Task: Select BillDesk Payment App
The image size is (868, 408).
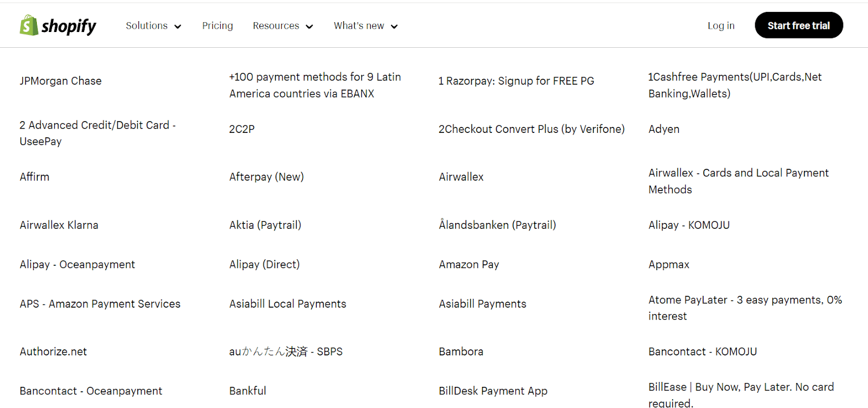Action: [493, 391]
